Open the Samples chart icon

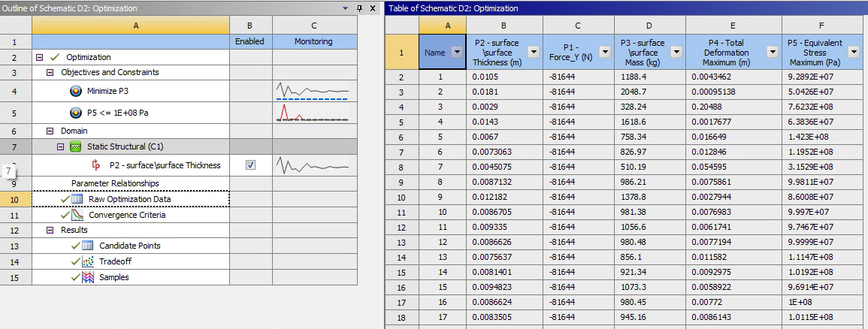pyautogui.click(x=86, y=277)
